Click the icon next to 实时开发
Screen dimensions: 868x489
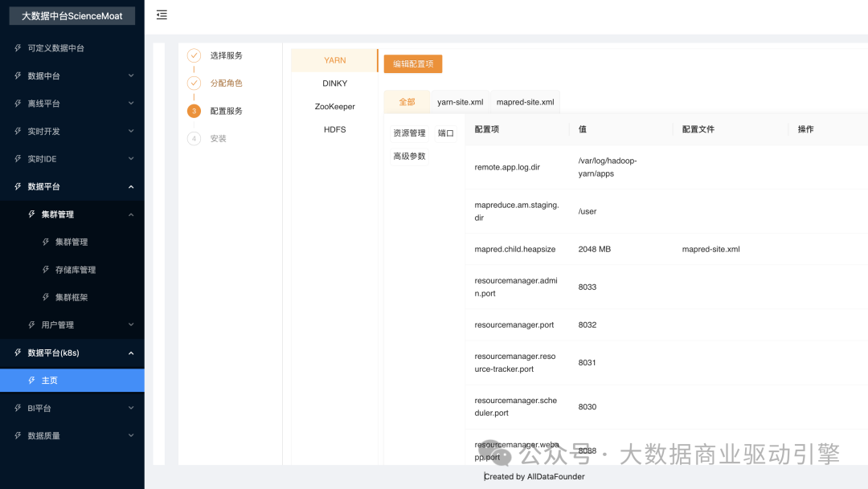(x=18, y=131)
